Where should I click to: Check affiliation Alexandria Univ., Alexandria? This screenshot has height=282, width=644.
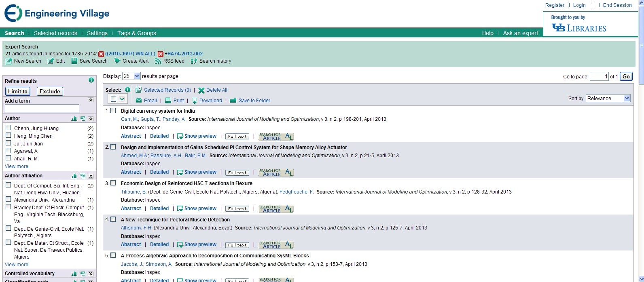point(8,199)
